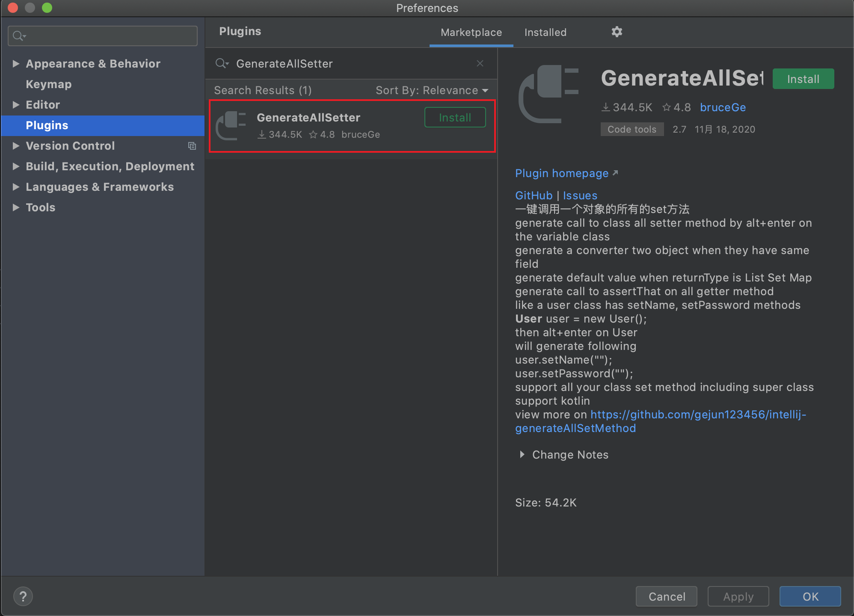Open the help question mark button
Image resolution: width=854 pixels, height=616 pixels.
click(23, 596)
